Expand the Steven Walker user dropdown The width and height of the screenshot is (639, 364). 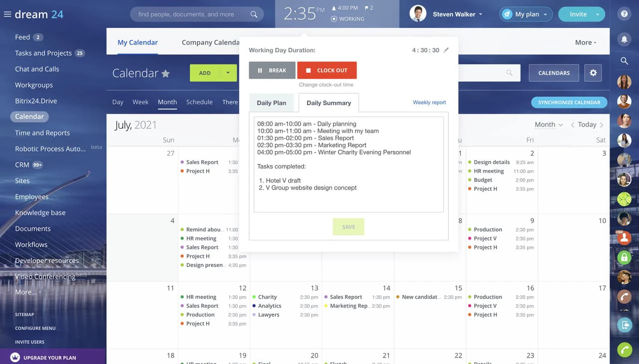(x=481, y=14)
